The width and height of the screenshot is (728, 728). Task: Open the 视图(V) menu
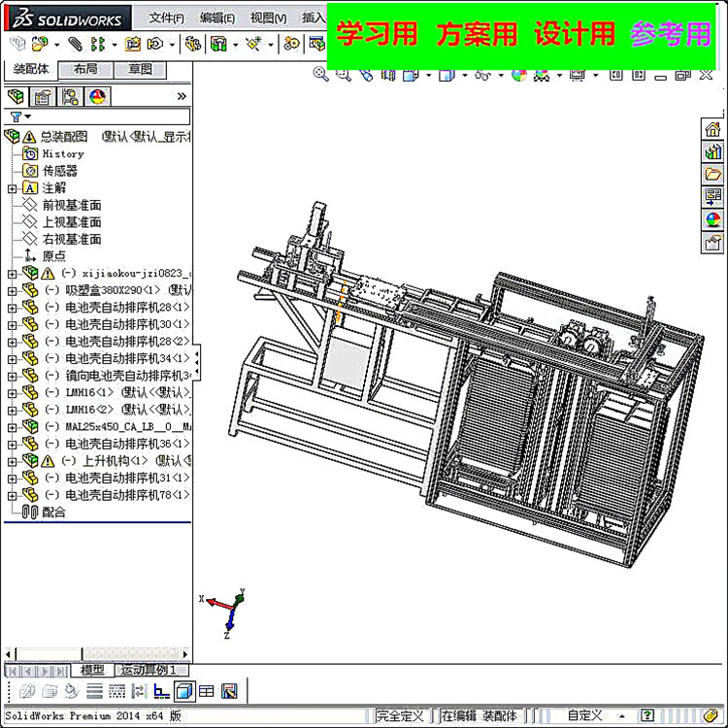coord(268,18)
